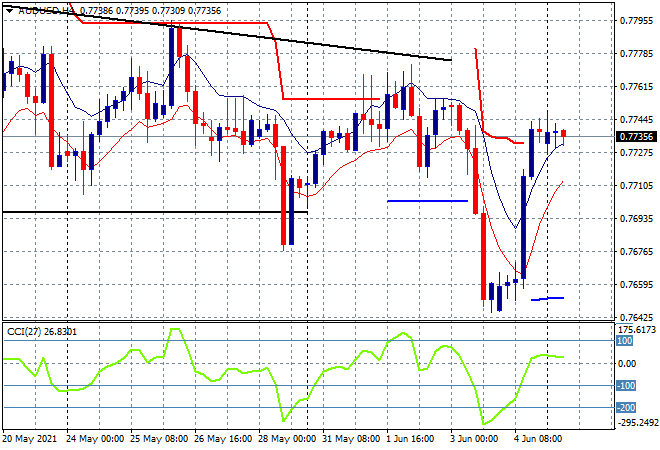Click the 4 Jun 08:00 time label
660x450 pixels.
coord(538,439)
